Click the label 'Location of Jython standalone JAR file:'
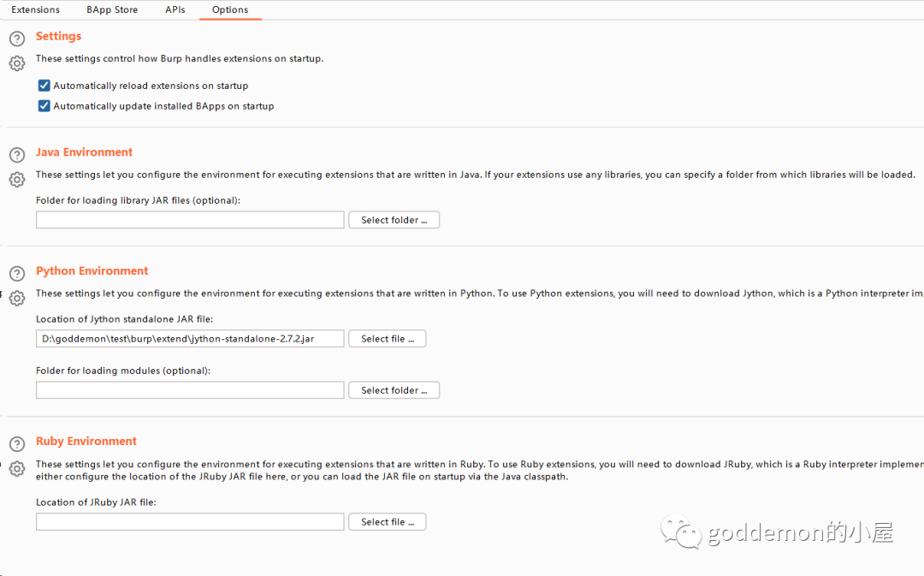The height and width of the screenshot is (576, 924). click(124, 319)
